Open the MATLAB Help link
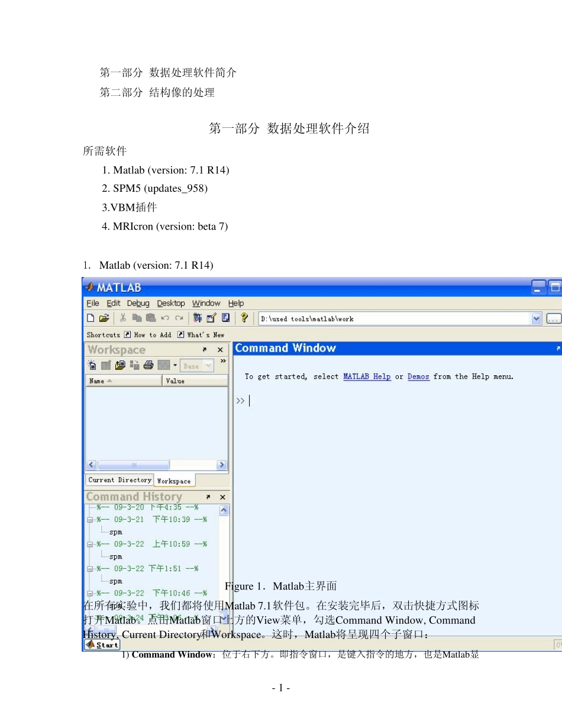This screenshot has height=728, width=562. [367, 376]
